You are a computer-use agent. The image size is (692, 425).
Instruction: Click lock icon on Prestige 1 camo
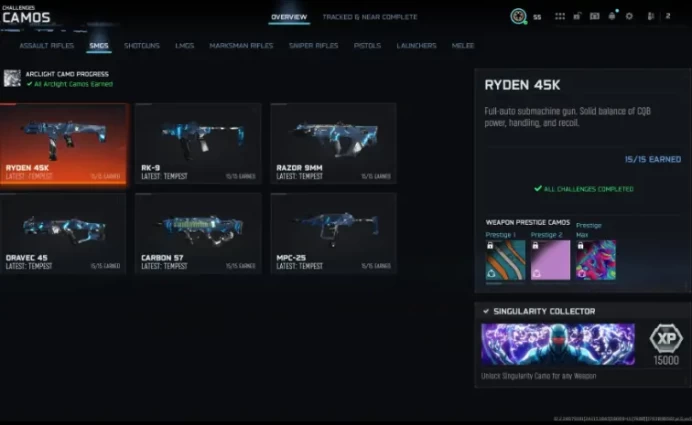point(490,245)
